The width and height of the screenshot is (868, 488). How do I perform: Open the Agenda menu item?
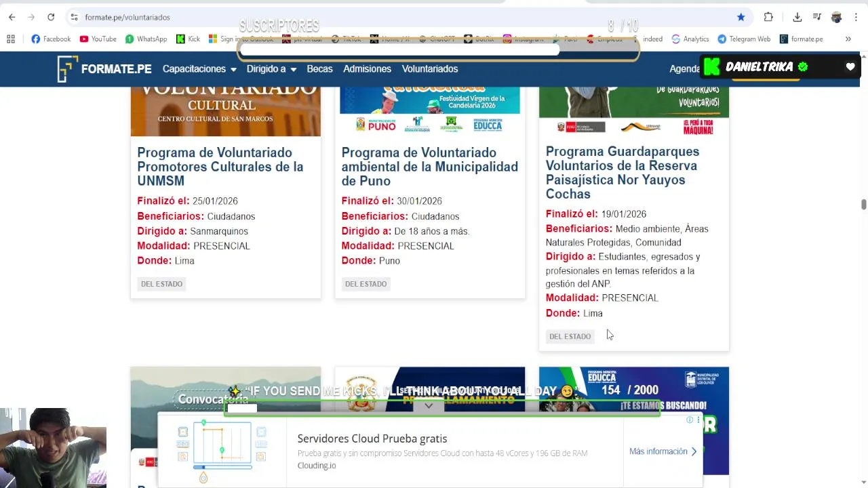pos(684,69)
